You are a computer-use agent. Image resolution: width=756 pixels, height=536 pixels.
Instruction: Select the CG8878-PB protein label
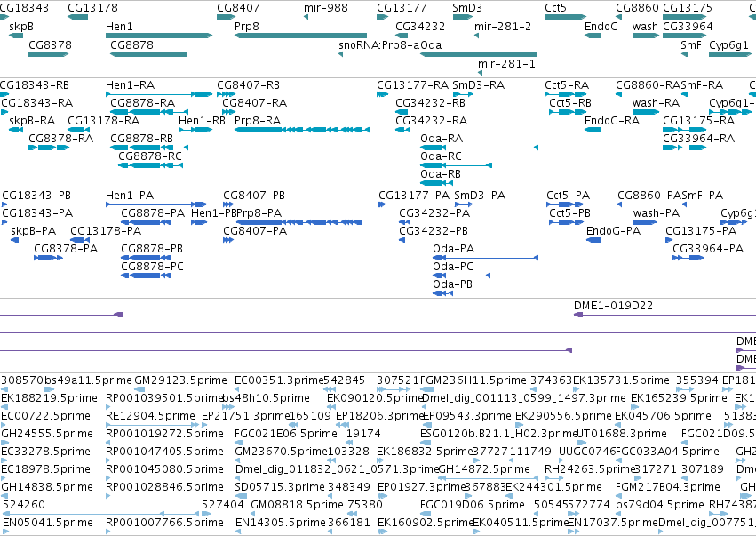tap(151, 248)
